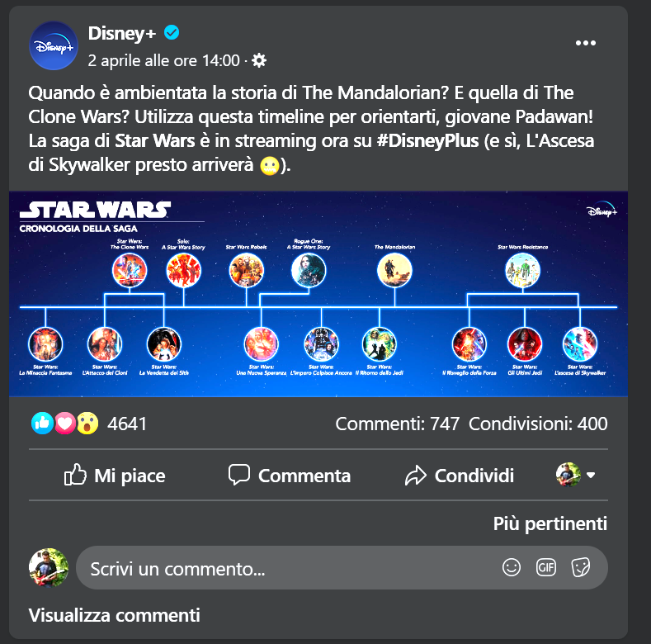Expand the profile switcher dropdown arrow
This screenshot has height=644, width=651.
click(x=591, y=475)
